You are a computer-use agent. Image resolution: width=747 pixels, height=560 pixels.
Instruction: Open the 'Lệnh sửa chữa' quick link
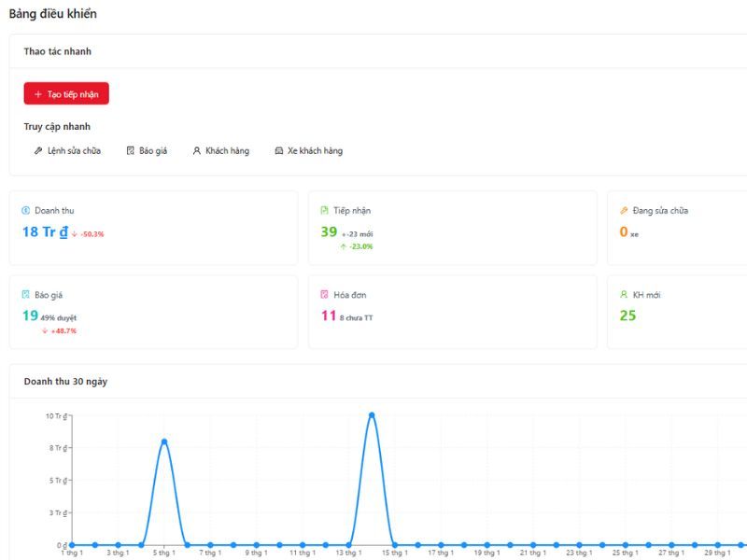74,151
